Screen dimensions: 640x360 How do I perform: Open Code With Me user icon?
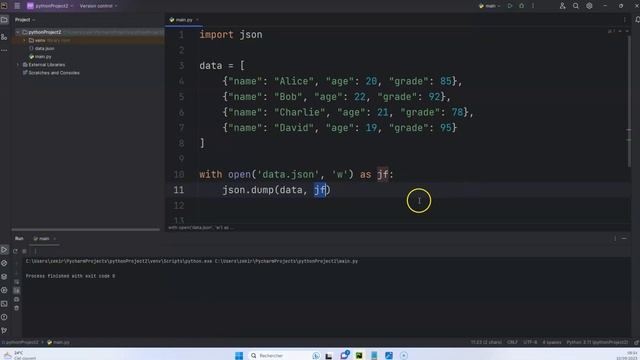[x=562, y=6]
